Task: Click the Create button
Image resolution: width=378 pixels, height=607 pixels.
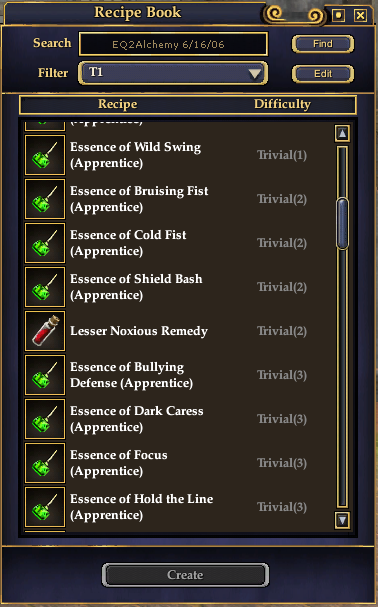Action: pos(185,575)
